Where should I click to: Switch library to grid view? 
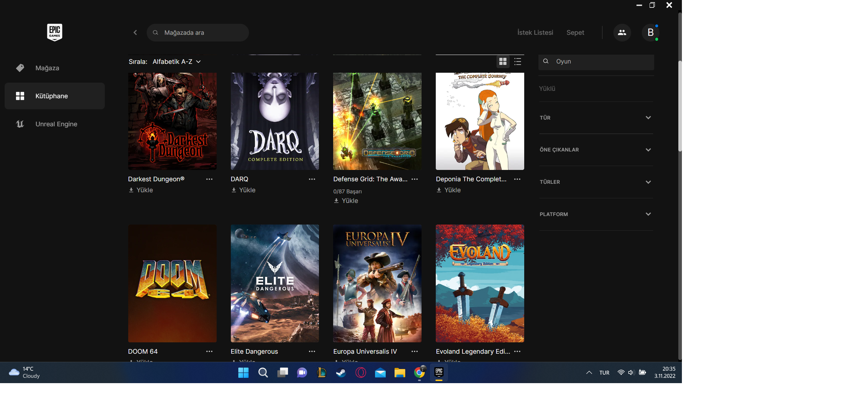pyautogui.click(x=503, y=62)
